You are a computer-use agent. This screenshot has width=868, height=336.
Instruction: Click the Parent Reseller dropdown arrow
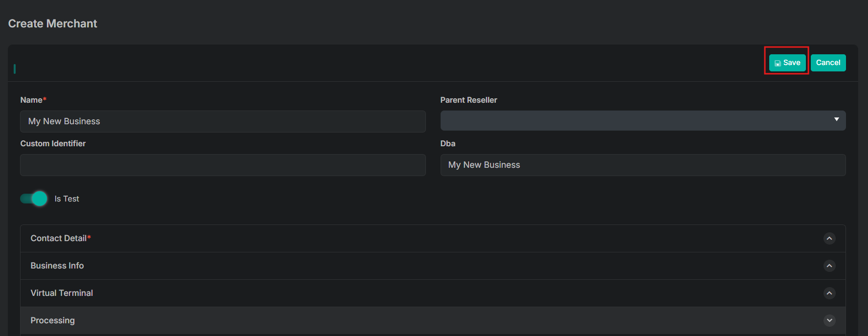(x=837, y=119)
